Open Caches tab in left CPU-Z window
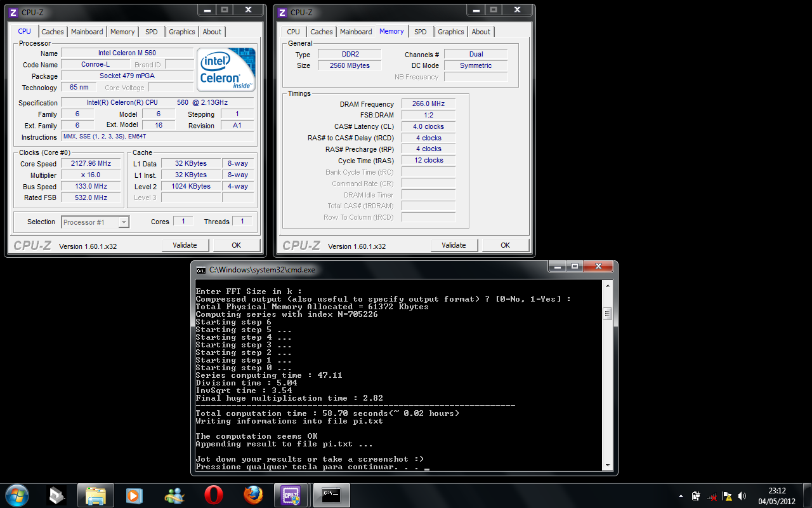 53,32
